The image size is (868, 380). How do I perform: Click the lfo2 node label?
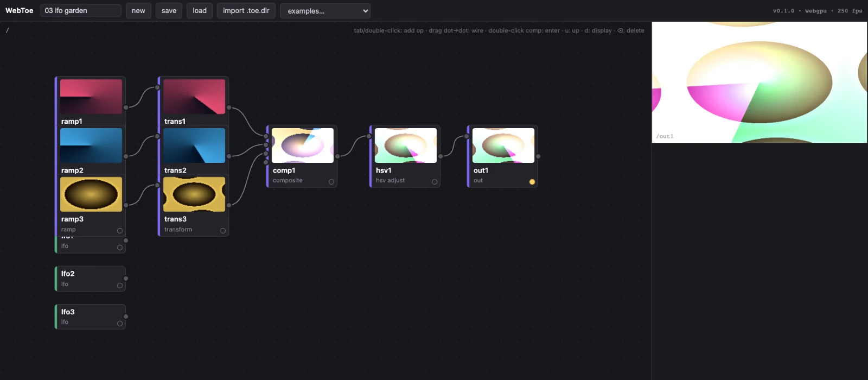coord(68,274)
